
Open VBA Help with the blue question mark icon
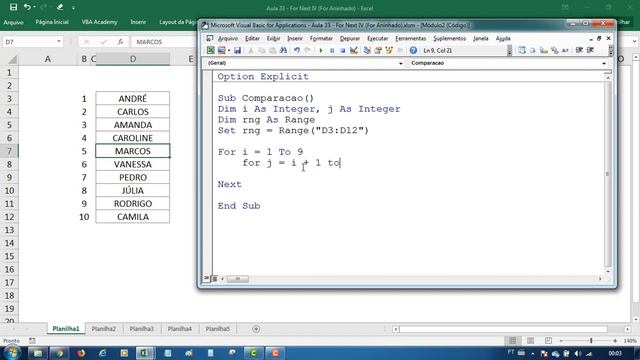(x=413, y=50)
